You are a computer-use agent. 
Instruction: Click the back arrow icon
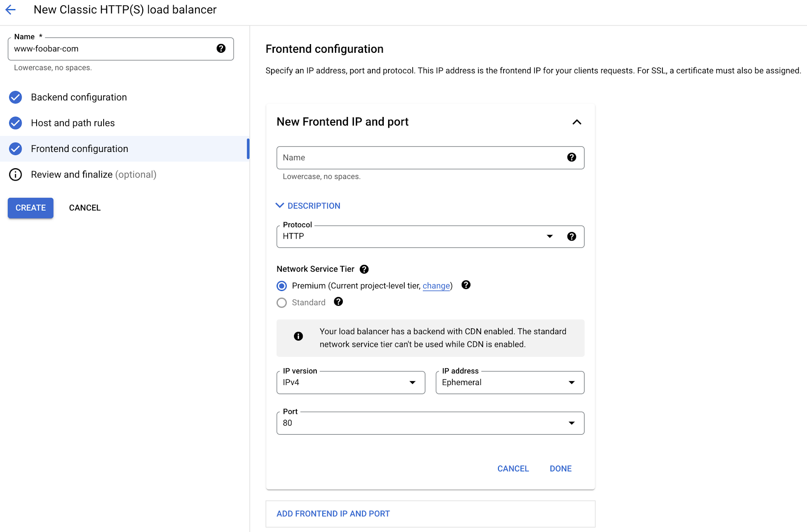(11, 10)
